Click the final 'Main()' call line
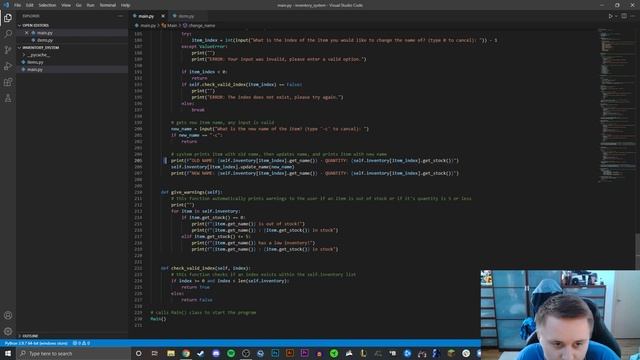The width and height of the screenshot is (640, 360). click(158, 319)
